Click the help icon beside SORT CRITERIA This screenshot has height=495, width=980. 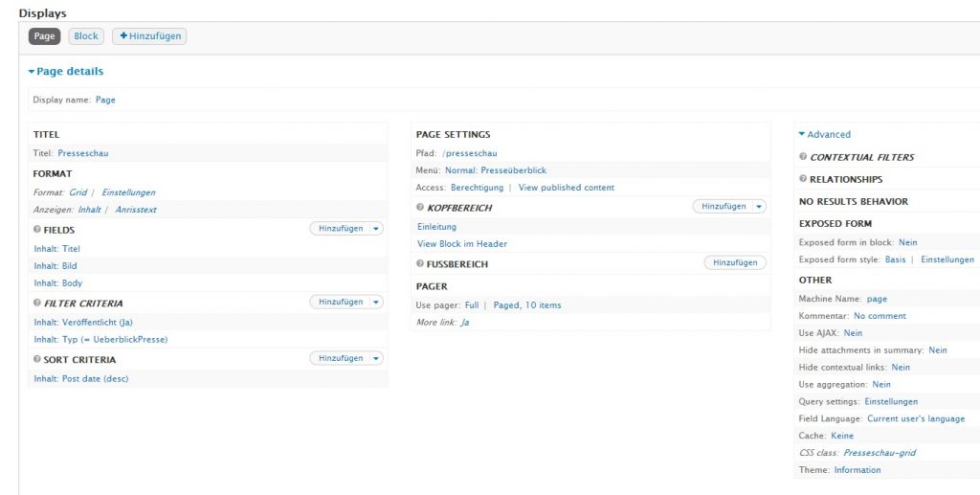tap(37, 360)
